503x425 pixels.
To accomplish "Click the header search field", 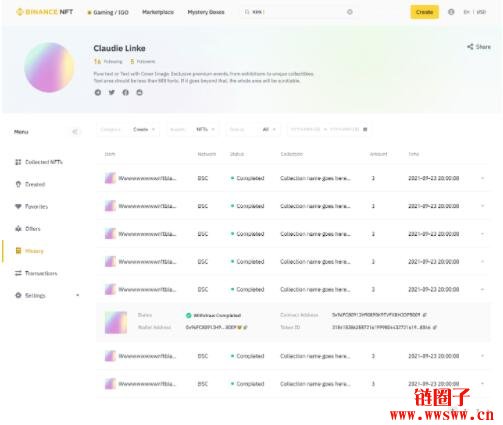I will pos(299,12).
